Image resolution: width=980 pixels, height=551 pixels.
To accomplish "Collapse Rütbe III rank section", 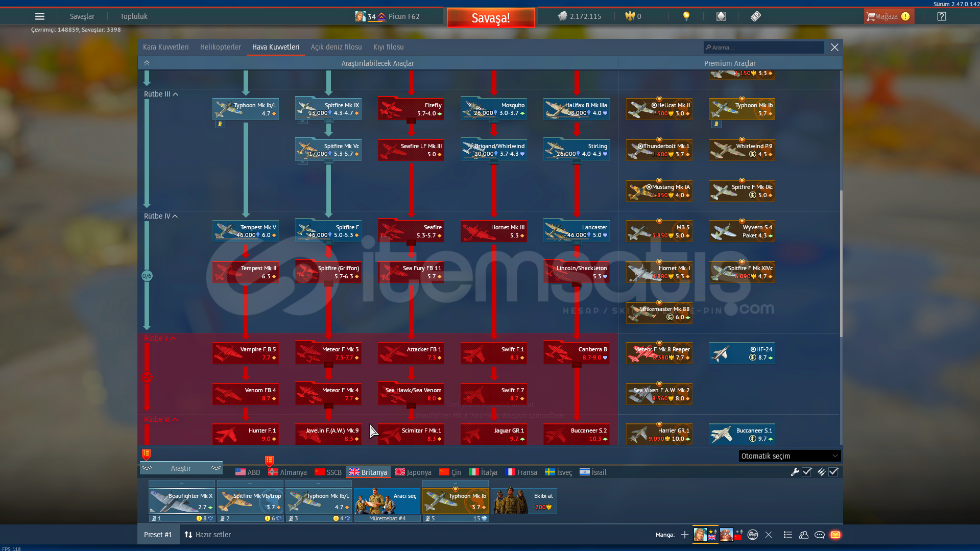I will pyautogui.click(x=161, y=94).
